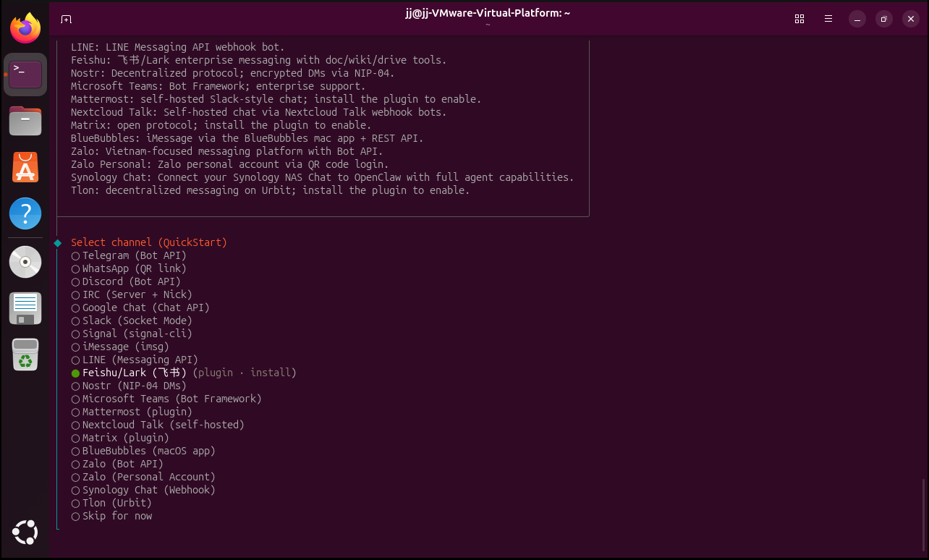Click the terminal vertical scrollbar thumb

(x=925, y=515)
